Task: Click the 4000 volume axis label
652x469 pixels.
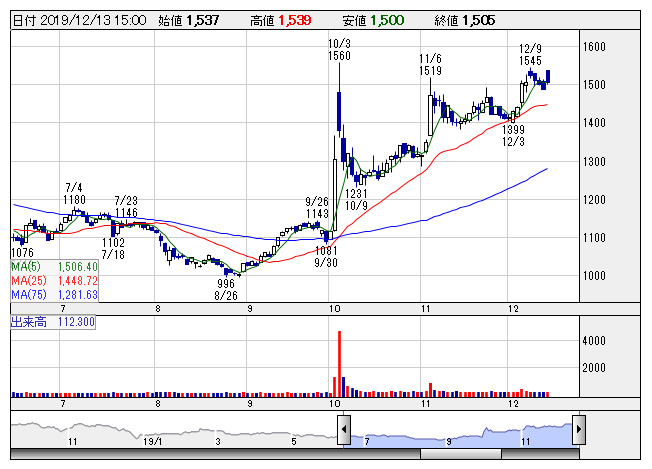Action: (594, 341)
